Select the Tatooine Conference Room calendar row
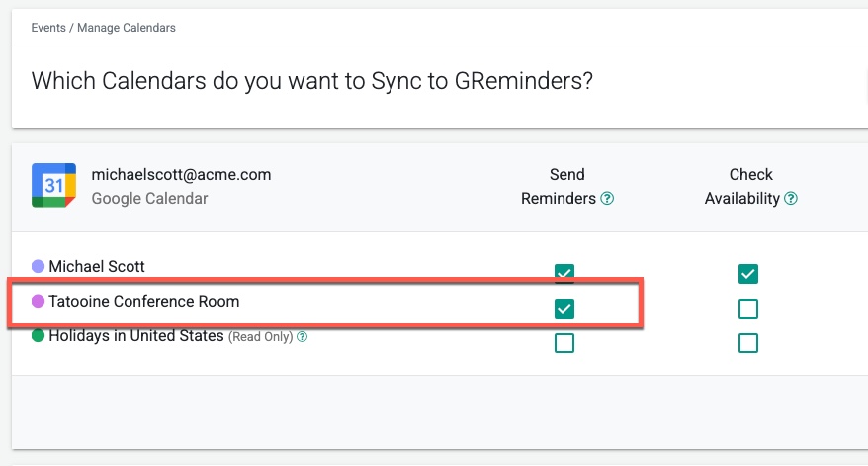 pyautogui.click(x=325, y=302)
